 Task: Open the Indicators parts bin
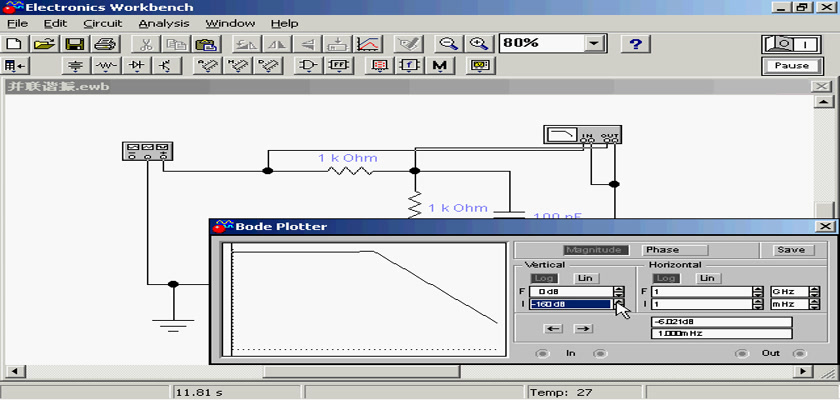(380, 66)
